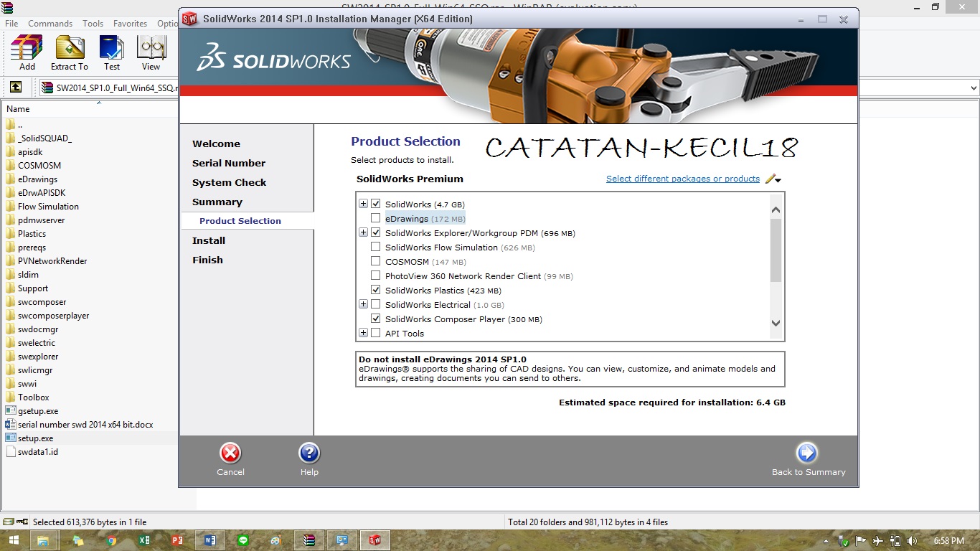980x551 pixels.
Task: Uncheck the SolidWorks Plastics checkbox
Action: pyautogui.click(x=375, y=290)
